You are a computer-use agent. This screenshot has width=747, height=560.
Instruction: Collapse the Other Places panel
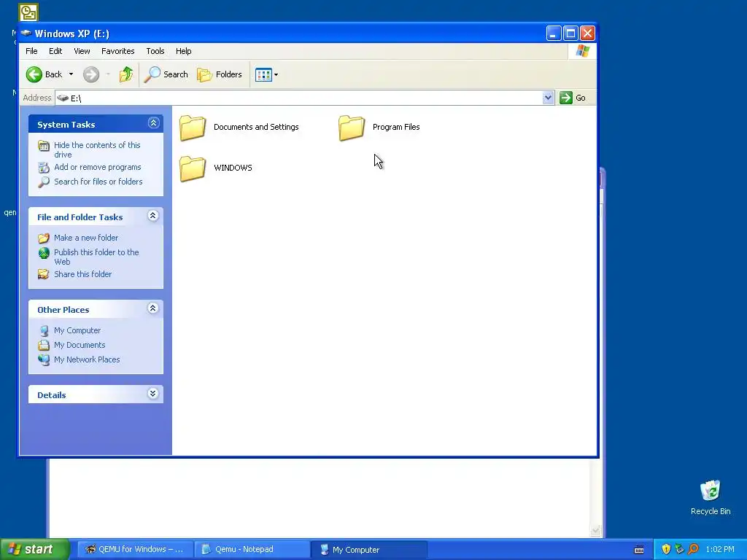point(153,308)
